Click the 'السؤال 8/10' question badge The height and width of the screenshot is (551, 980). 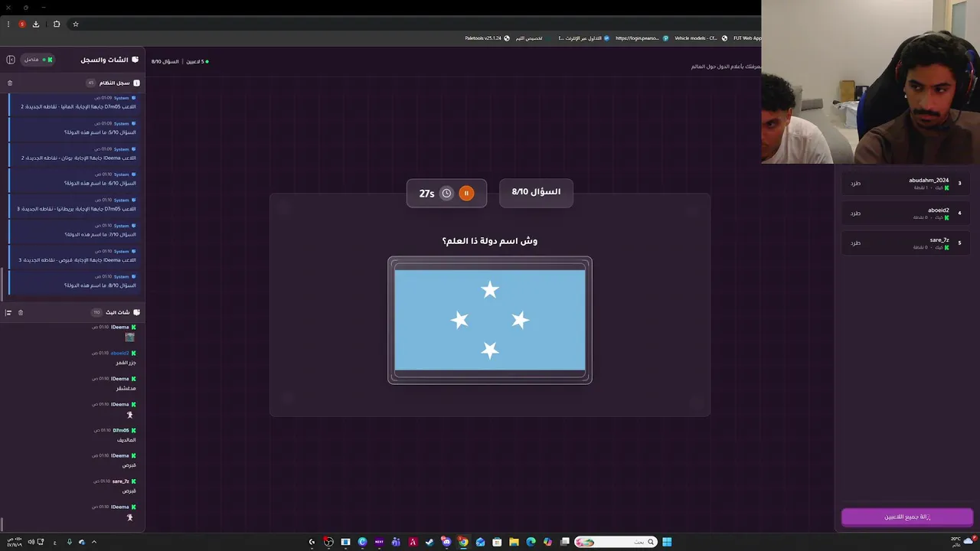point(536,192)
